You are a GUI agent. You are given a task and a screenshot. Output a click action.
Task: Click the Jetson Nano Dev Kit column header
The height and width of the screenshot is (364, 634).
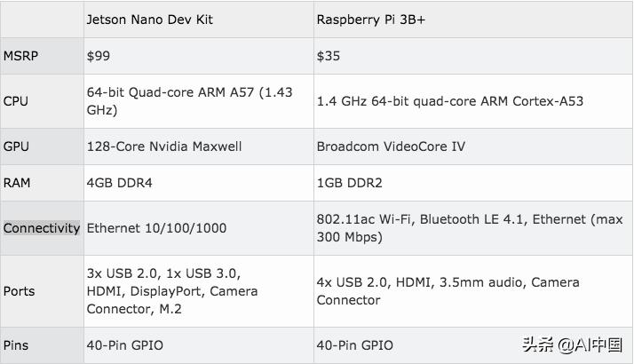pyautogui.click(x=147, y=19)
